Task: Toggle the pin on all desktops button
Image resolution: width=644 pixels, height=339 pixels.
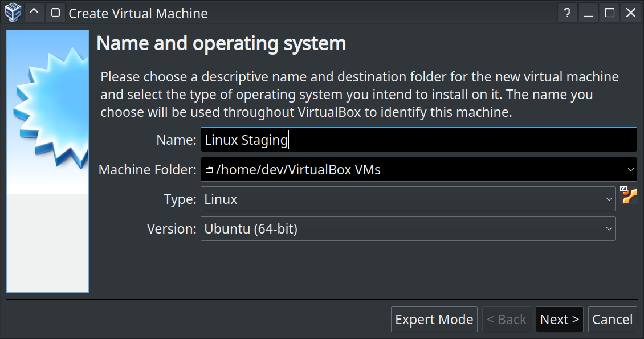Action: click(55, 13)
